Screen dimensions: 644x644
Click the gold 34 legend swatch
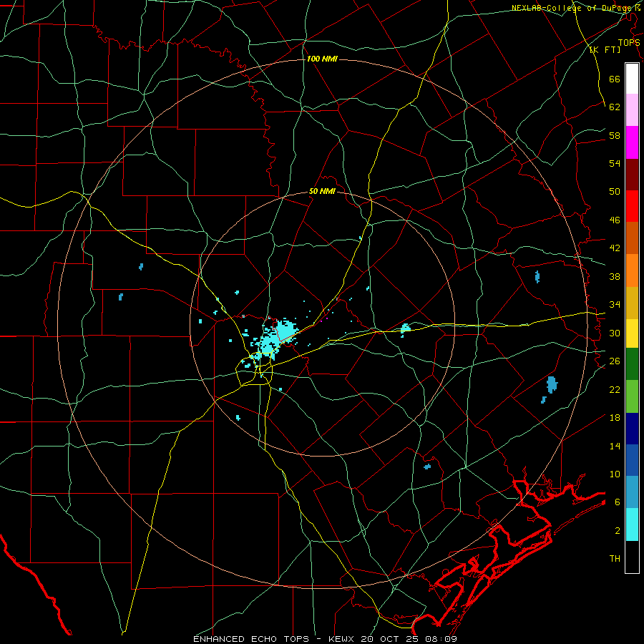[632, 303]
